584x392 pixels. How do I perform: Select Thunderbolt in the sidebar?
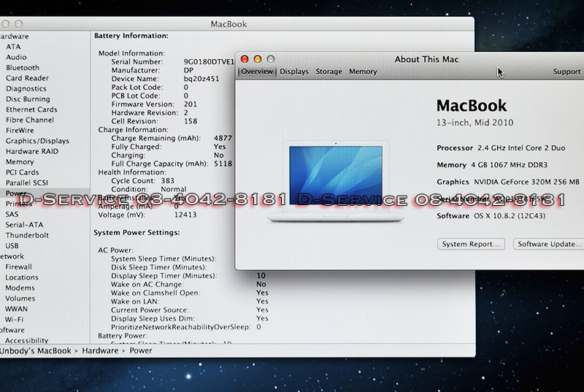coord(27,235)
